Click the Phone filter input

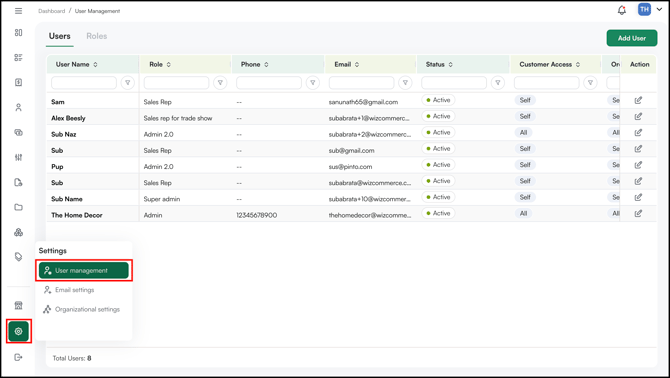point(269,82)
